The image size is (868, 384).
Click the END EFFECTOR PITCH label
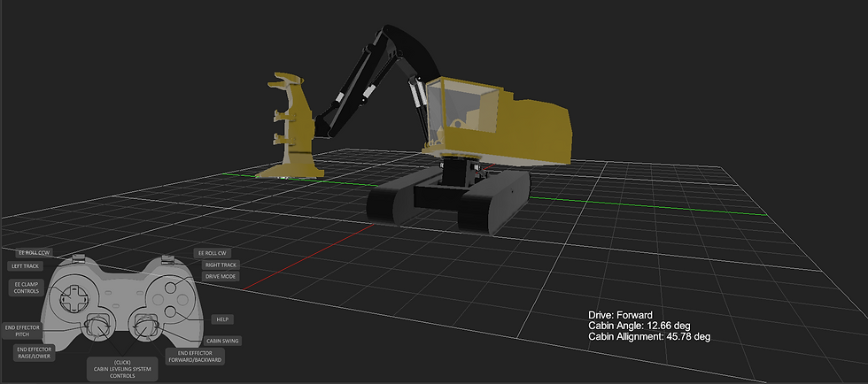[x=22, y=331]
